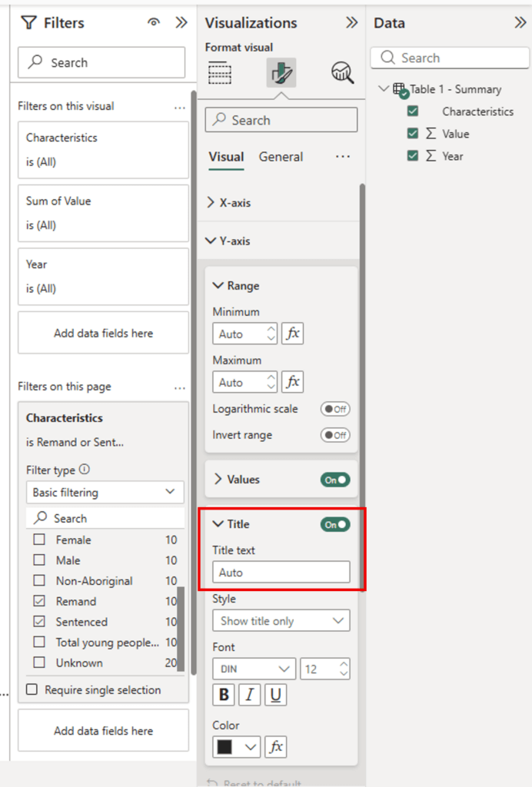This screenshot has width=532, height=787.
Task: Open the Filter type dropdown
Action: (105, 492)
